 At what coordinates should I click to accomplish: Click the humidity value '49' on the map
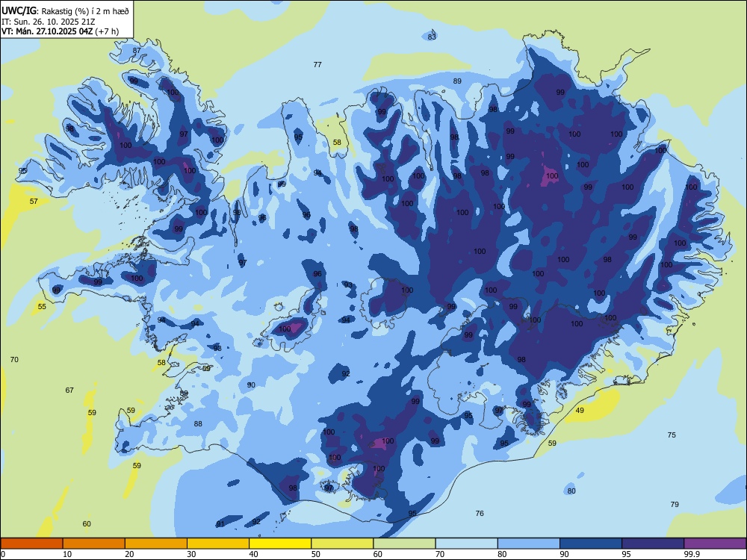tap(580, 411)
